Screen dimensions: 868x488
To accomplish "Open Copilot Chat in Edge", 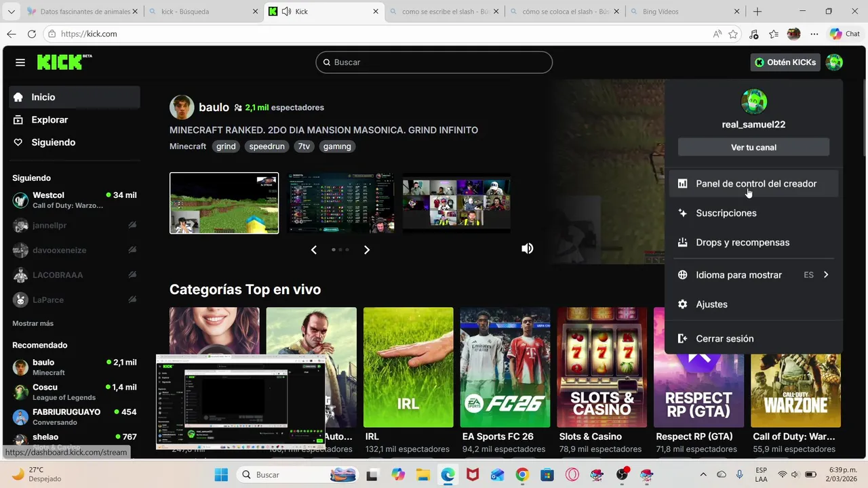I will pyautogui.click(x=845, y=34).
